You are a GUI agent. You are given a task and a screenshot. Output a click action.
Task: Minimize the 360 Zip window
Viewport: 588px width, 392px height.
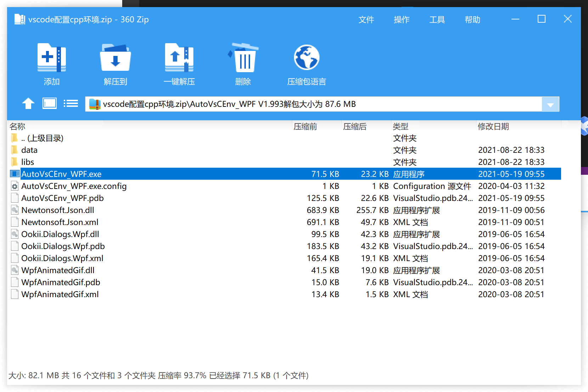515,19
